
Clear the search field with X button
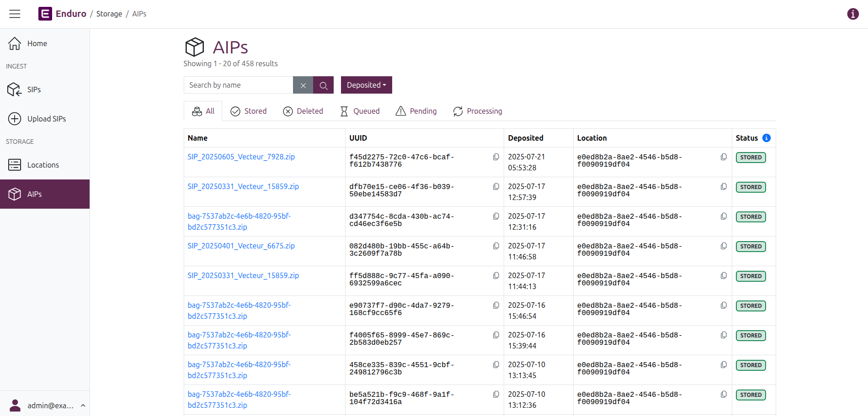303,85
